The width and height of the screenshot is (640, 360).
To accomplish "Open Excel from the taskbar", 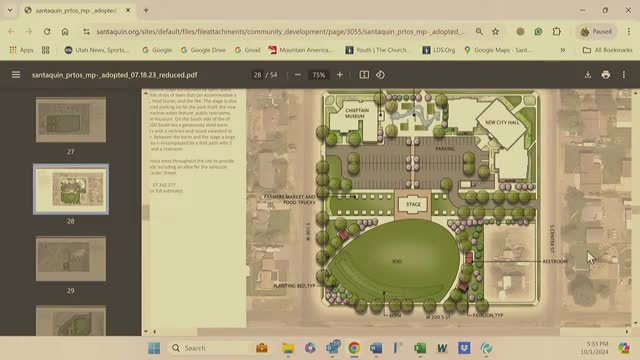I will tap(420, 348).
